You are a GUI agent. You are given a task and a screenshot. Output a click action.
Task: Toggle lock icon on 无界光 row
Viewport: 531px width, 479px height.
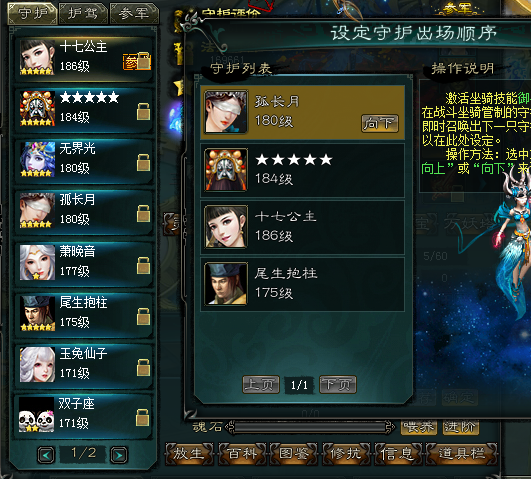coord(143,163)
